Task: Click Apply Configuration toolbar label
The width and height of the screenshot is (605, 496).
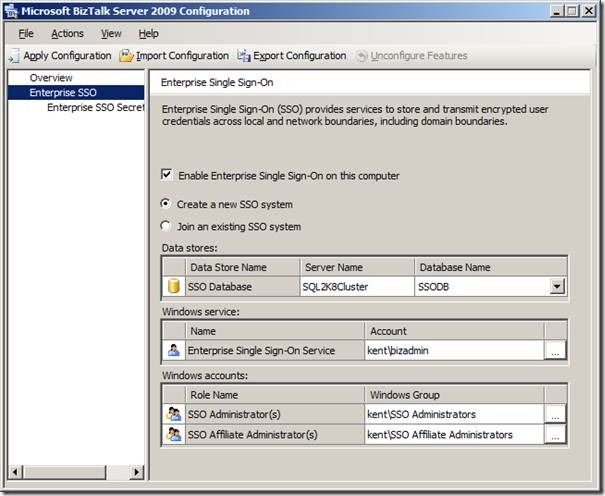Action: coord(68,56)
